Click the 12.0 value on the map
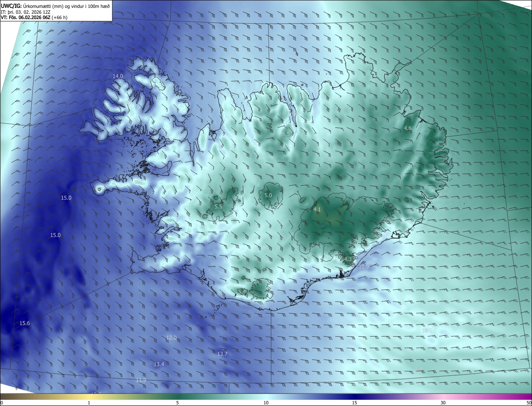The image size is (532, 406). [171, 338]
